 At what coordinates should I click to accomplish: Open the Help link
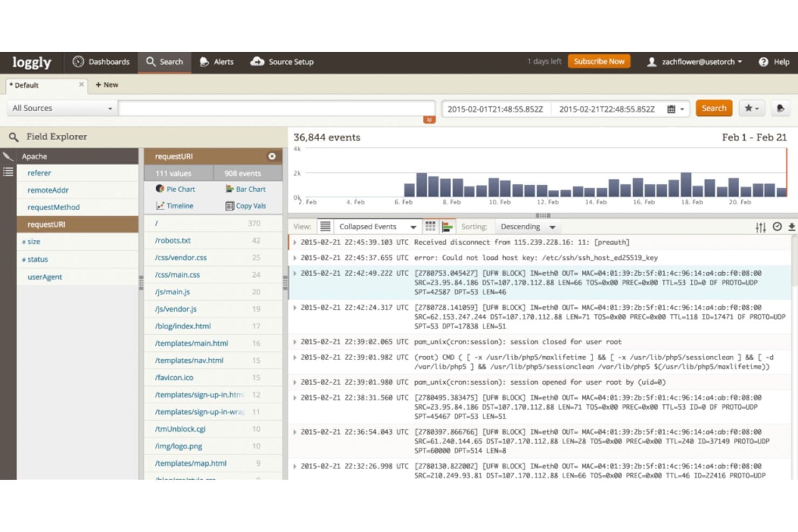tap(774, 62)
